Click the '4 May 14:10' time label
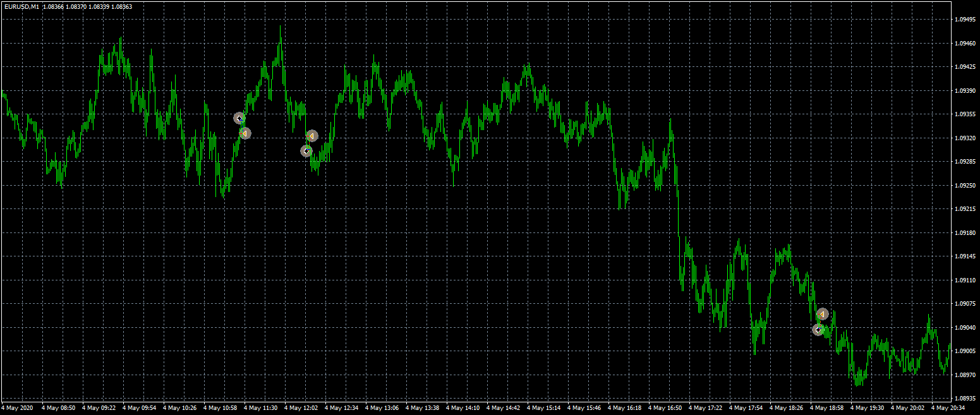 (x=463, y=409)
